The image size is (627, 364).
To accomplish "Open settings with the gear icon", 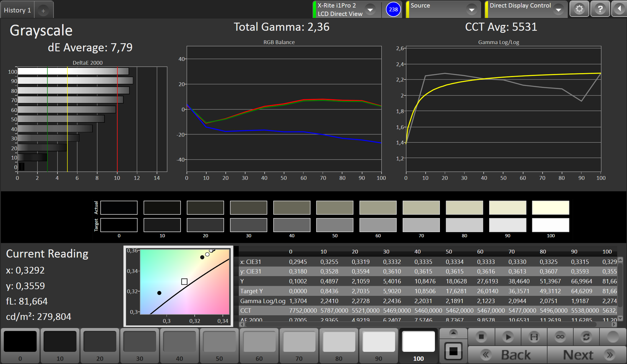I will tap(579, 9).
